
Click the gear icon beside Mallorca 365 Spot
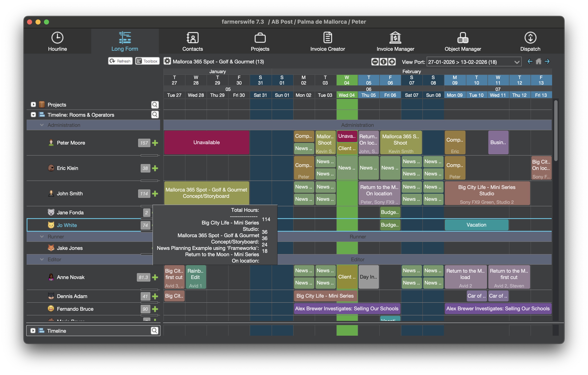[x=167, y=61]
